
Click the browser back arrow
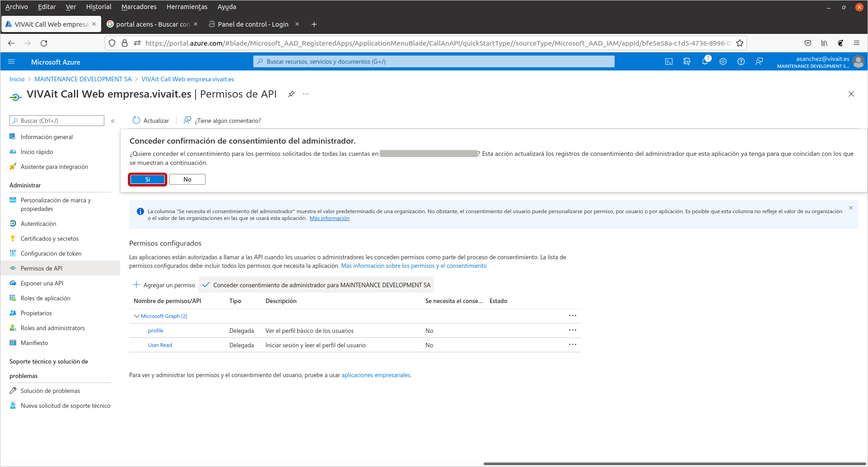[x=11, y=43]
